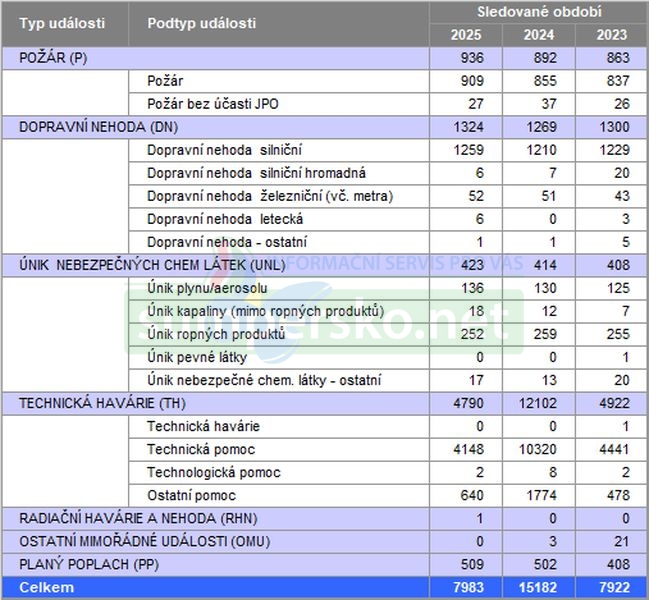Image resolution: width=649 pixels, height=600 pixels.
Task: Select 'Dopravní nehoda železniční (vč. metra)' subtype
Action: coord(270,196)
